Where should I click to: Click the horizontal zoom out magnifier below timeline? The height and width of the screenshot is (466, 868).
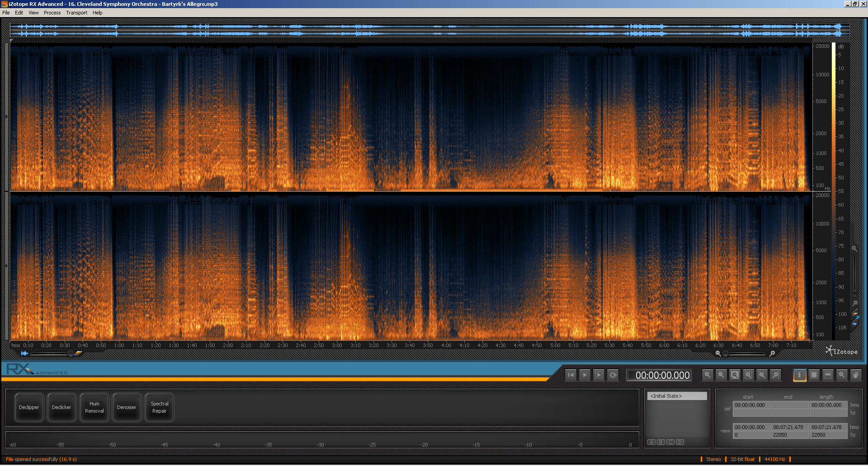click(718, 353)
